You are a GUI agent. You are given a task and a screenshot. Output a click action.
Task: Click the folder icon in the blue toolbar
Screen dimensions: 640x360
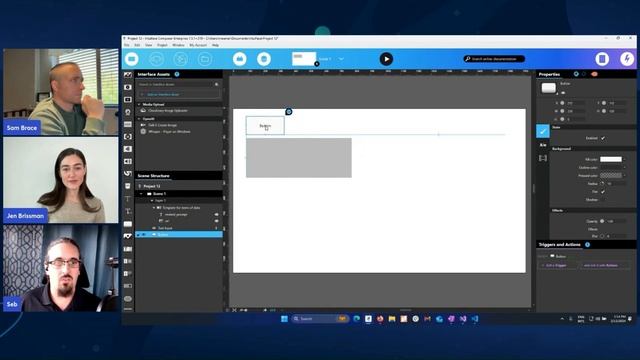point(205,59)
